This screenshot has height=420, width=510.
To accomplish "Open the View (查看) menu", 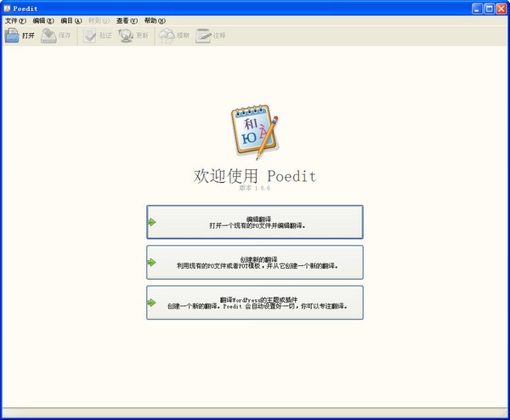I will pos(127,20).
